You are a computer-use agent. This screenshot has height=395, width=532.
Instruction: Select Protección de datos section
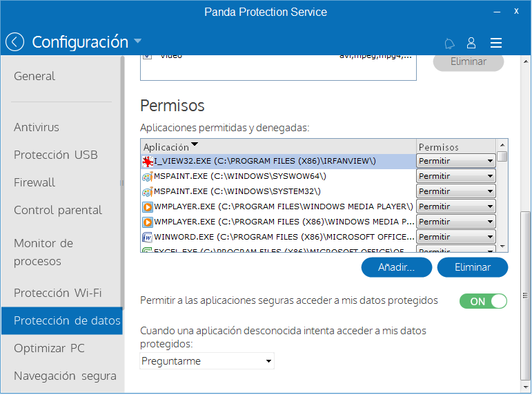coord(61,321)
